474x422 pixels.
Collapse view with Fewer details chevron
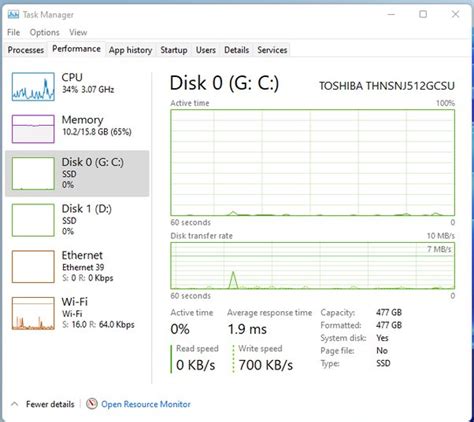coord(14,404)
